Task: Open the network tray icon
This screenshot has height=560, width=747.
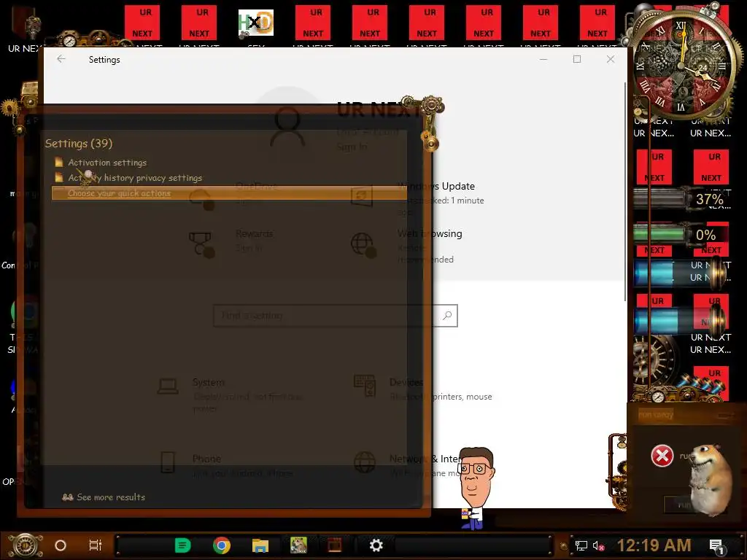Action: [581, 545]
